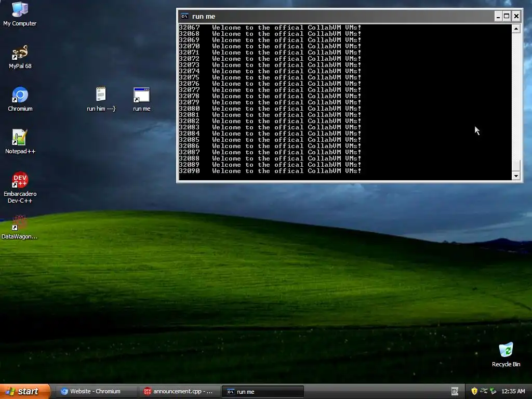Viewport: 532px width, 399px height.
Task: Select the My Computer desktop icon
Action: [20, 14]
